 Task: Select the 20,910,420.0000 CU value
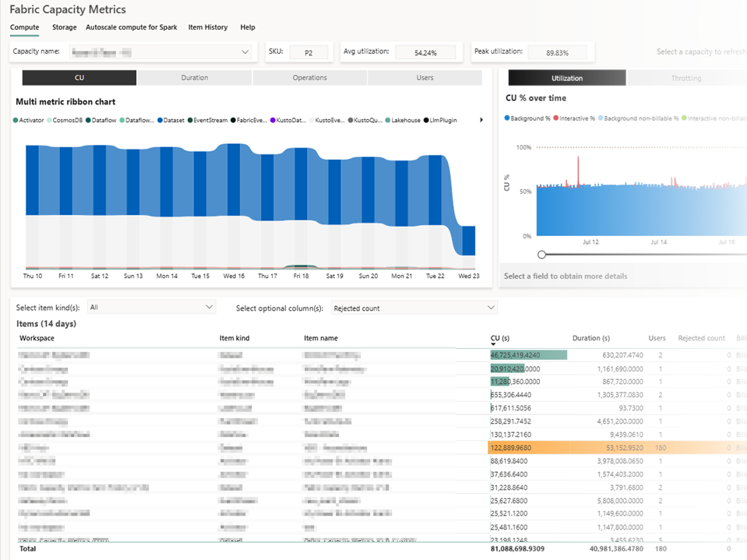(x=515, y=369)
